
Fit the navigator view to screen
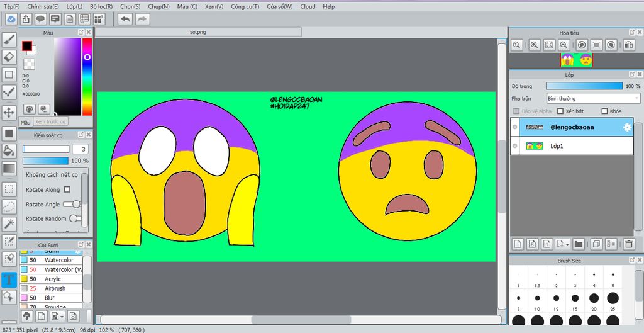point(549,45)
